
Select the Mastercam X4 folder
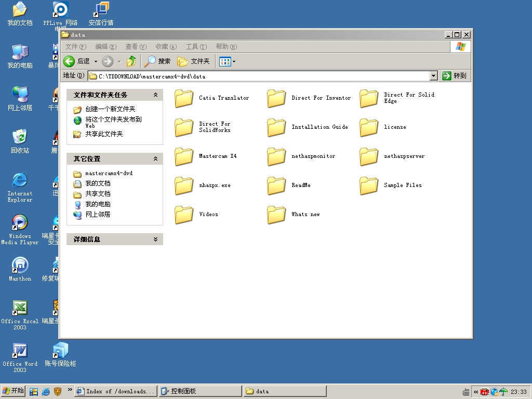206,156
